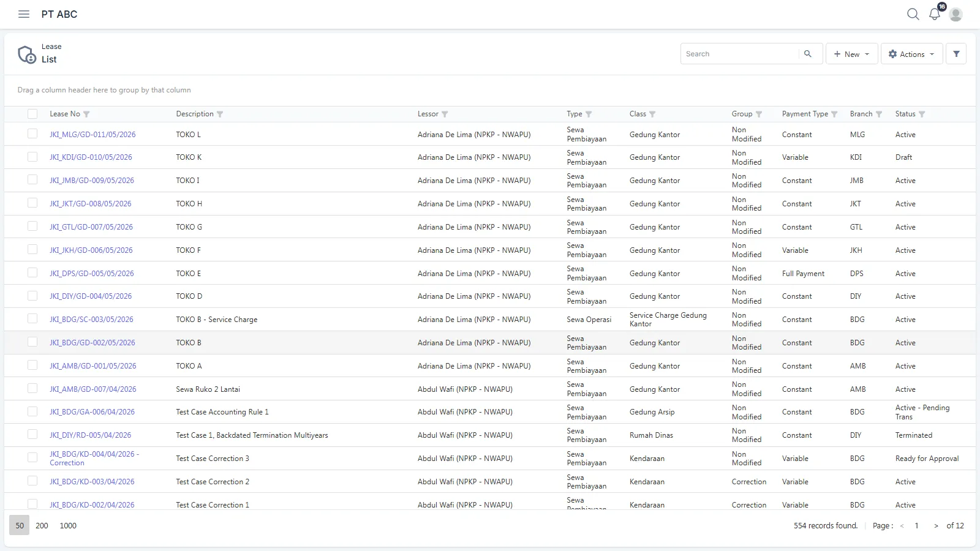
Task: Open the hamburger navigation menu
Action: click(24, 14)
